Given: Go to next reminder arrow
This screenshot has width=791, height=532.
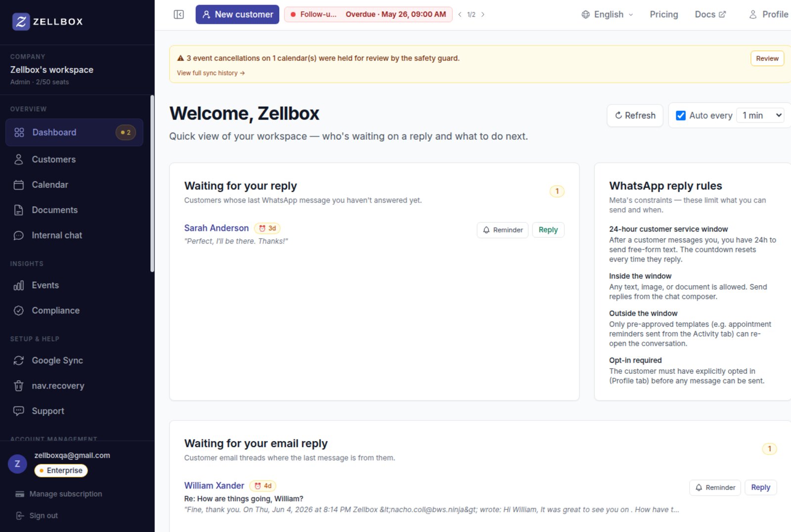Looking at the screenshot, I should (x=483, y=14).
